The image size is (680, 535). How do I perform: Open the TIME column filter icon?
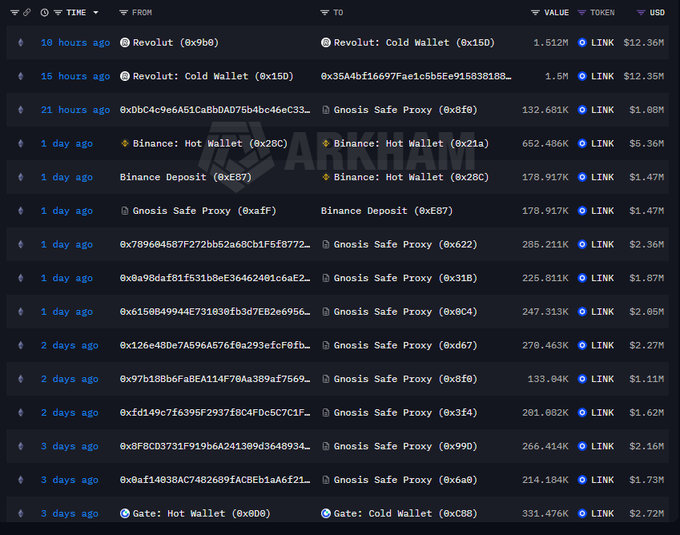pos(58,13)
